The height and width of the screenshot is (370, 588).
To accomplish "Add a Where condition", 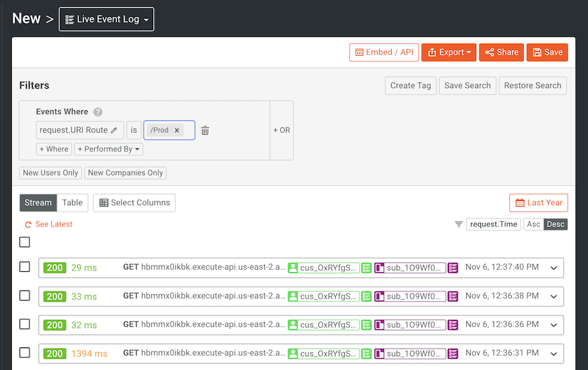I will coord(54,150).
